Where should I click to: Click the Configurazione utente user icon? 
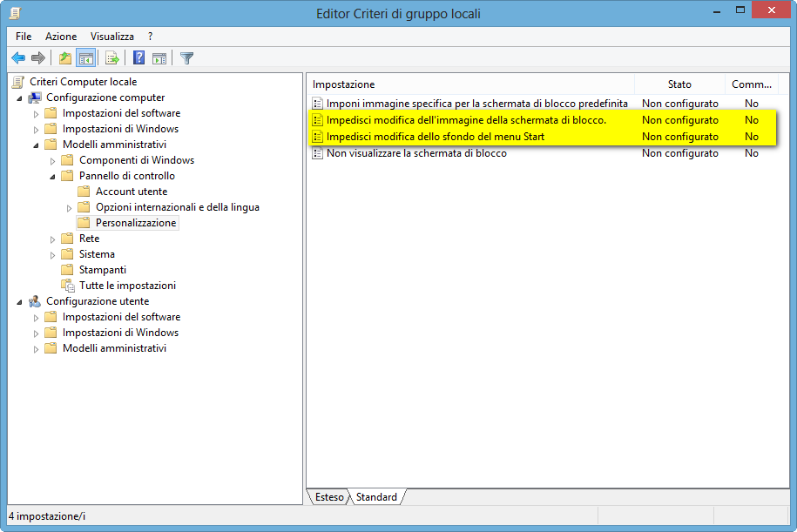[35, 301]
